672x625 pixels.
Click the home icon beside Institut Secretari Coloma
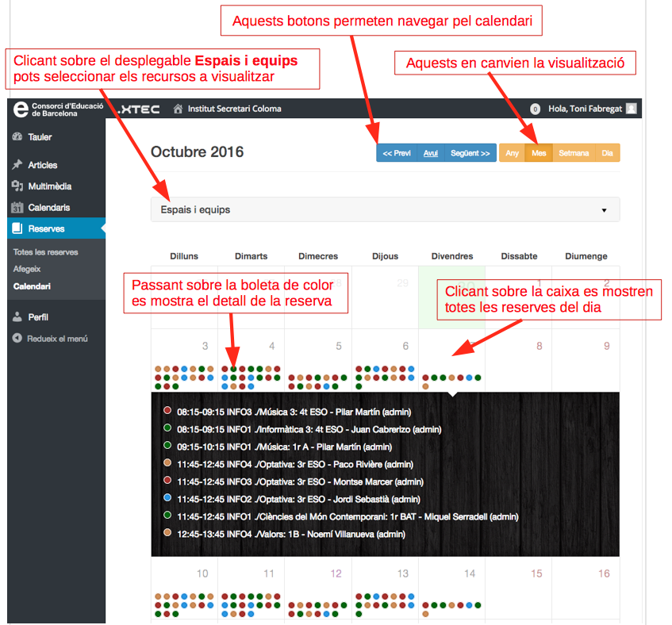click(x=178, y=109)
